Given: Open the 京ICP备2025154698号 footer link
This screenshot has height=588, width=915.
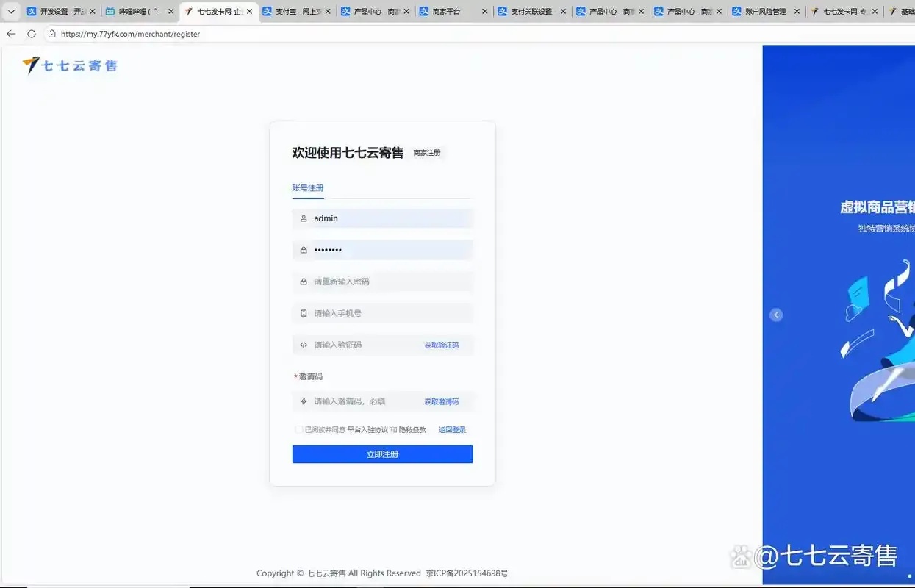Looking at the screenshot, I should (467, 573).
